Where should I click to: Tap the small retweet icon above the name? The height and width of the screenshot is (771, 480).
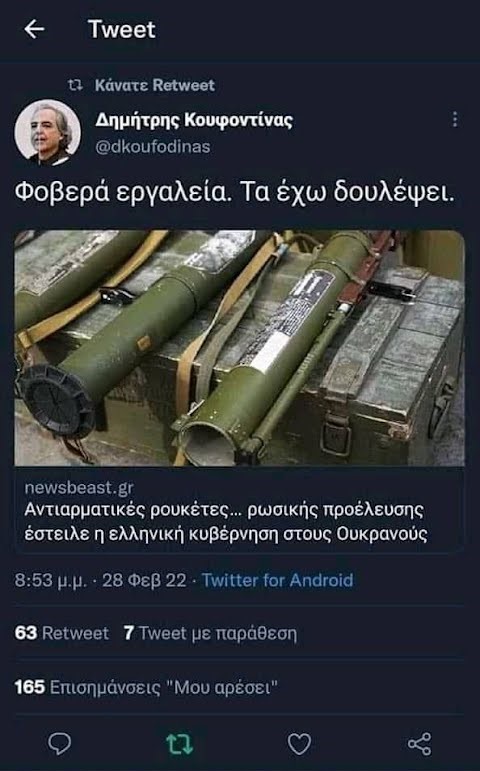[x=75, y=85]
